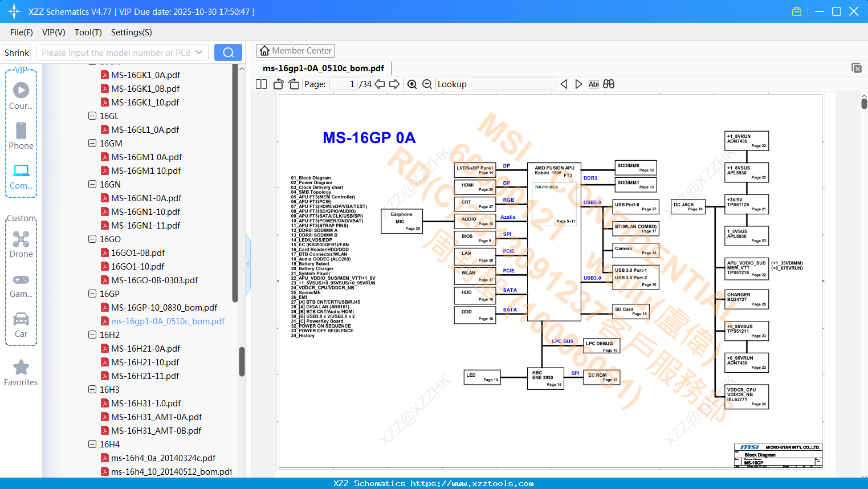
Task: Click the document vertical scrollbar thumb
Action: coord(864,104)
